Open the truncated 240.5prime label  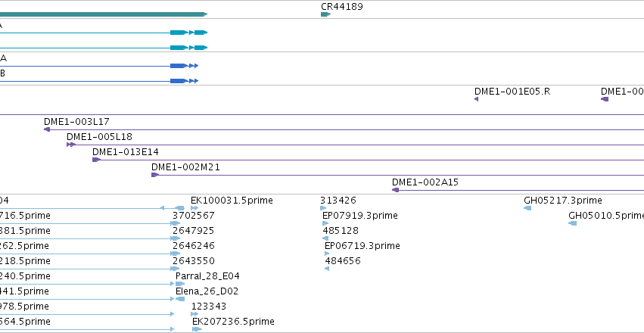[x=25, y=276]
